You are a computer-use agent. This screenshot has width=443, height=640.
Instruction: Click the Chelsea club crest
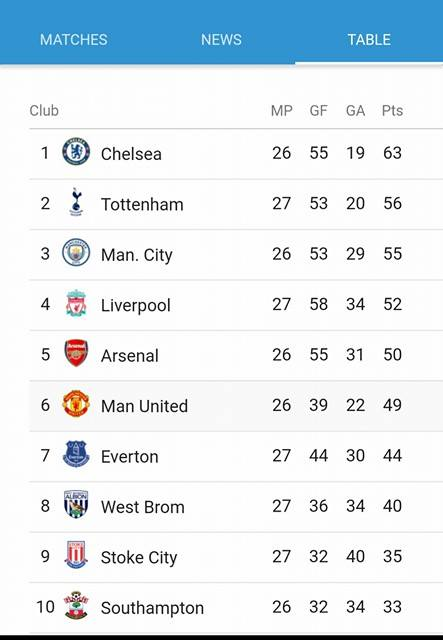[x=76, y=151]
